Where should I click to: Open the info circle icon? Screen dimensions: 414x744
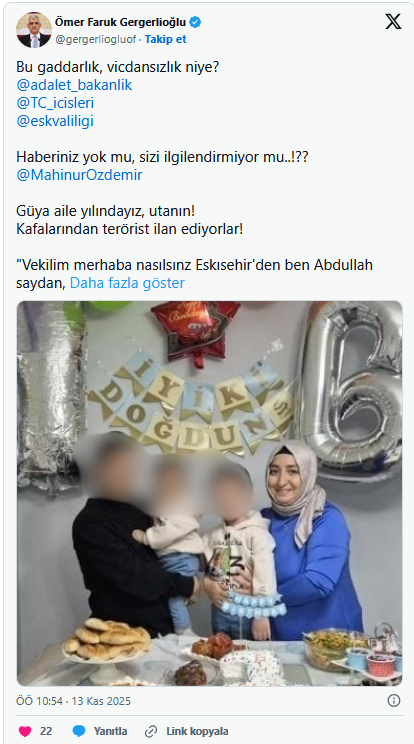(x=394, y=701)
